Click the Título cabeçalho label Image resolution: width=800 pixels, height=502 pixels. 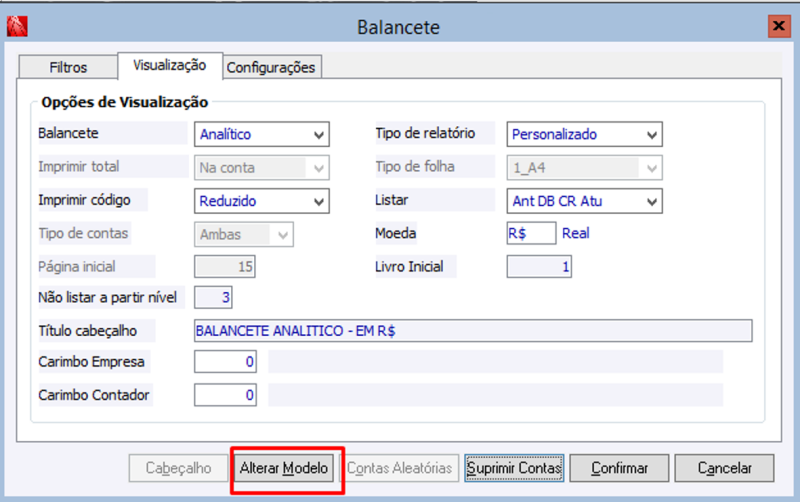point(87,331)
